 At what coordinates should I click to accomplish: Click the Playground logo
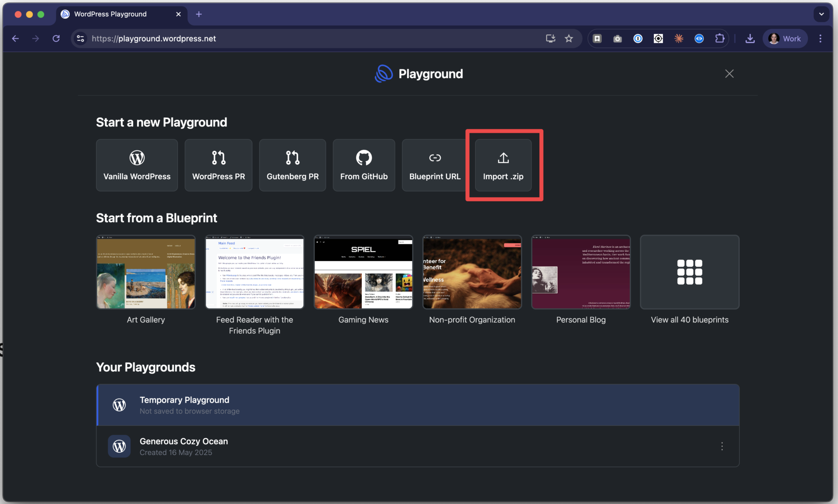[x=383, y=73]
